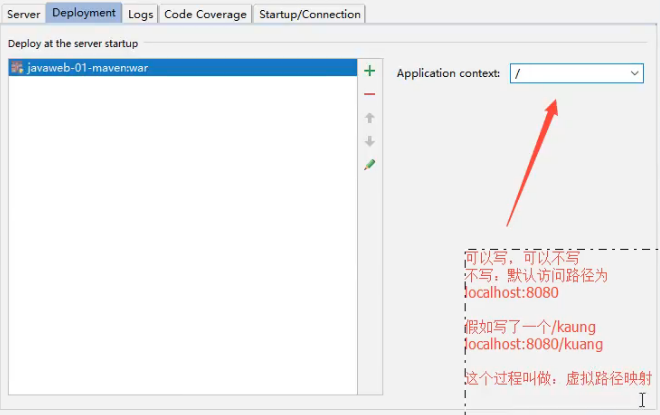Screen dimensions: 660x415
Task: Open the Logs tab
Action: click(141, 14)
